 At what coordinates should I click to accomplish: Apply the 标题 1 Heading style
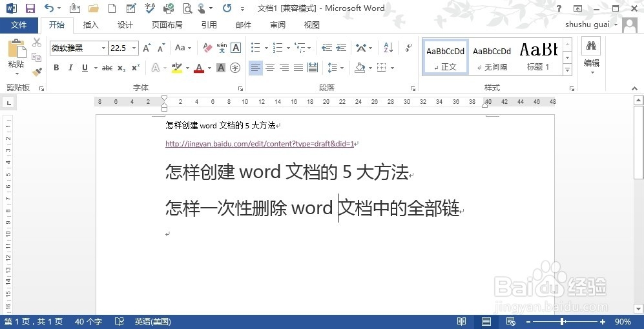(539, 57)
